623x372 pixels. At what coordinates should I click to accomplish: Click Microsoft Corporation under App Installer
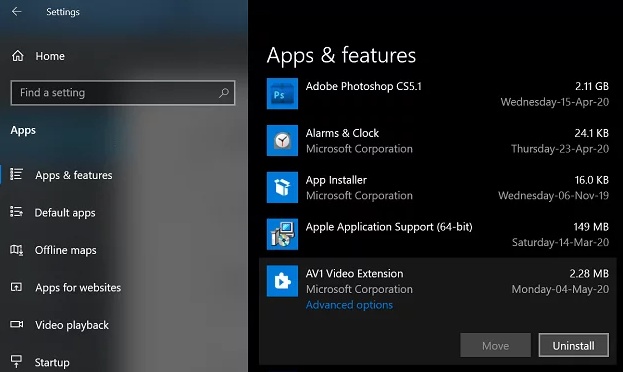click(x=359, y=196)
